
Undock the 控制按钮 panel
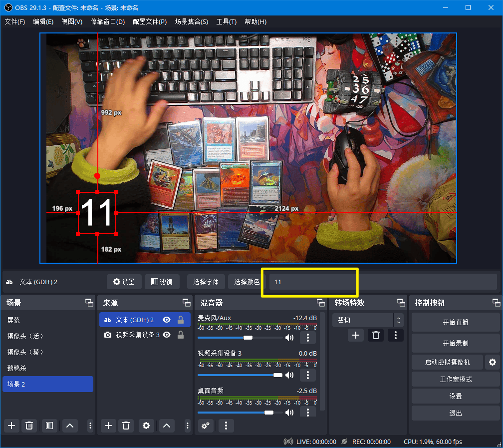click(x=496, y=303)
